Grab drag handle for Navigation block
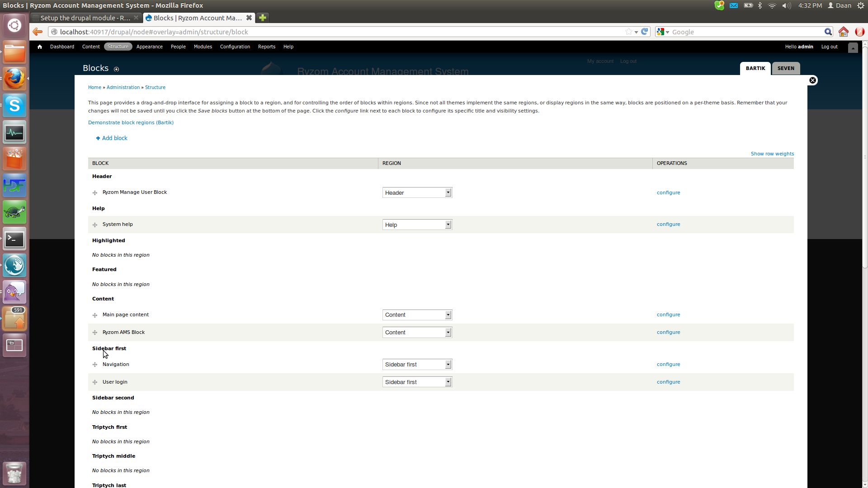This screenshot has width=868, height=488. tap(95, 365)
